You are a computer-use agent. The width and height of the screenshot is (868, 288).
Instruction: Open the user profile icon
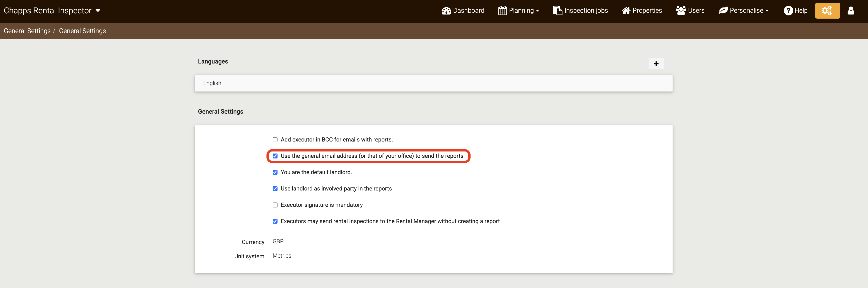tap(851, 11)
